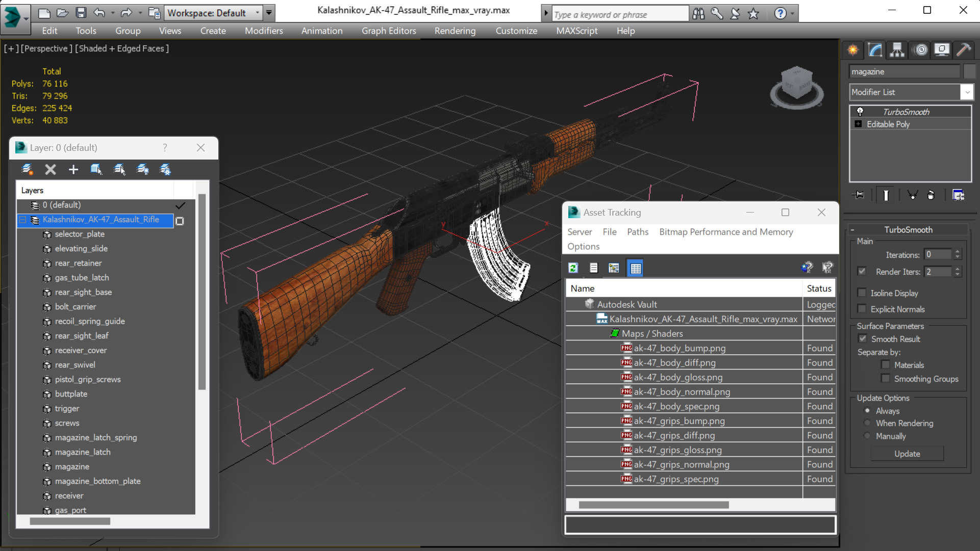Enable the Isoline Display checkbox
The height and width of the screenshot is (551, 980).
862,293
